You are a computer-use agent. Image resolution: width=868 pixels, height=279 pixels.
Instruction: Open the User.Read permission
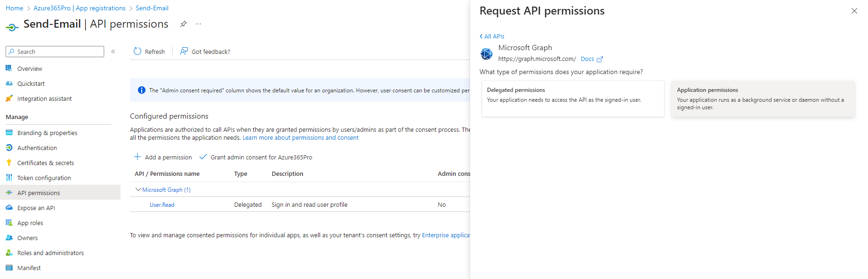162,205
